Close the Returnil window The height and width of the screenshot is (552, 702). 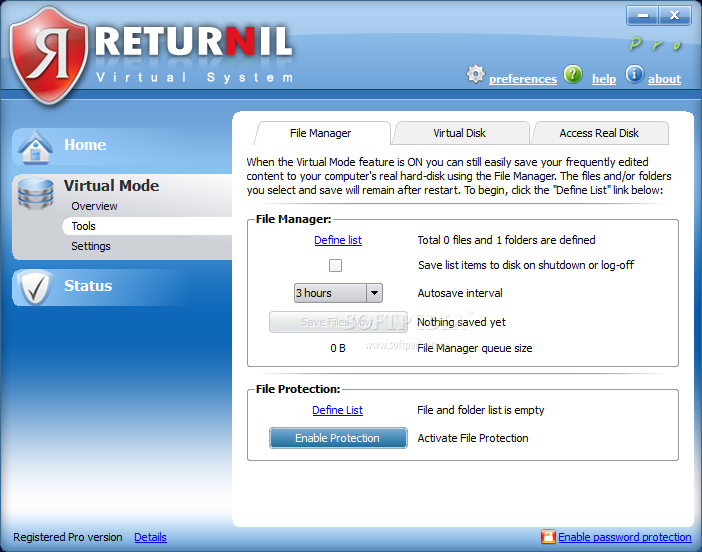(x=675, y=16)
